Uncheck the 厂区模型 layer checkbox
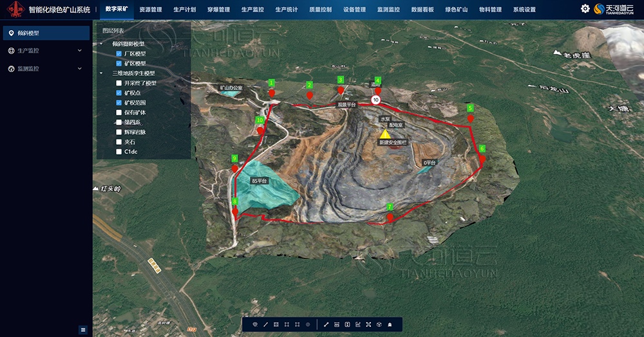 tap(118, 54)
